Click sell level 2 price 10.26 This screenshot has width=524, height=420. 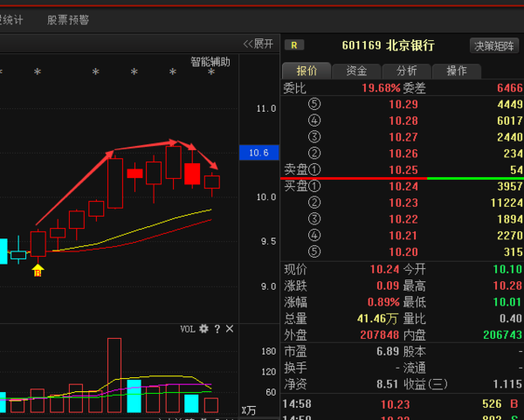click(403, 154)
